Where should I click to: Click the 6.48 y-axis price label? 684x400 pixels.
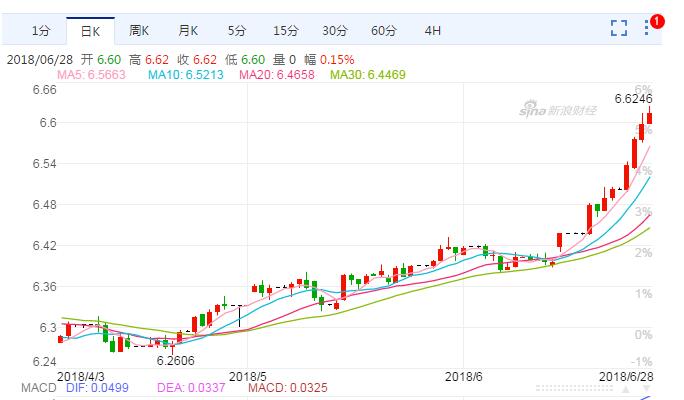click(44, 205)
